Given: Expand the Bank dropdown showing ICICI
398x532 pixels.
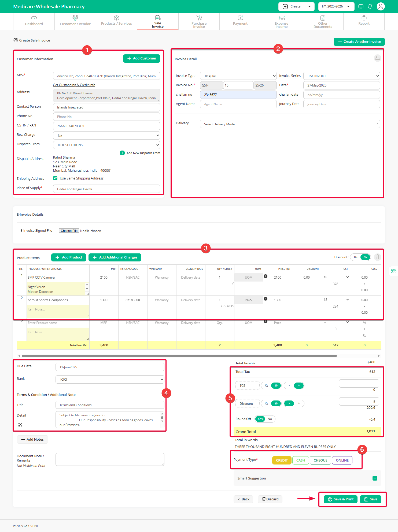Looking at the screenshot, I should pyautogui.click(x=110, y=379).
